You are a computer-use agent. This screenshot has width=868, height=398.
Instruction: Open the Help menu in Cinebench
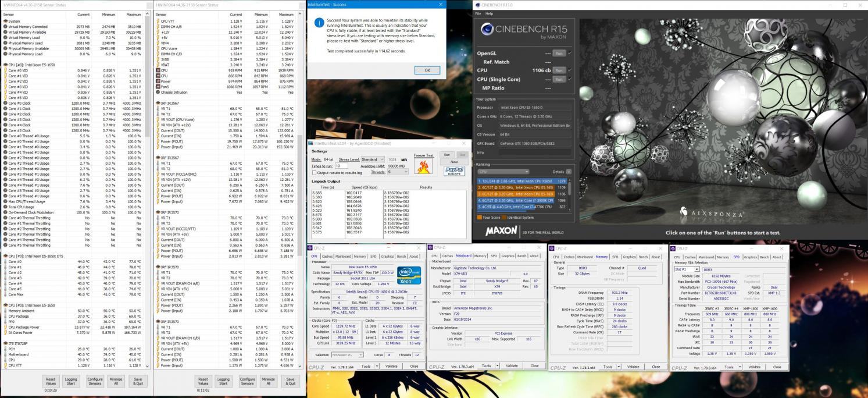pyautogui.click(x=489, y=13)
